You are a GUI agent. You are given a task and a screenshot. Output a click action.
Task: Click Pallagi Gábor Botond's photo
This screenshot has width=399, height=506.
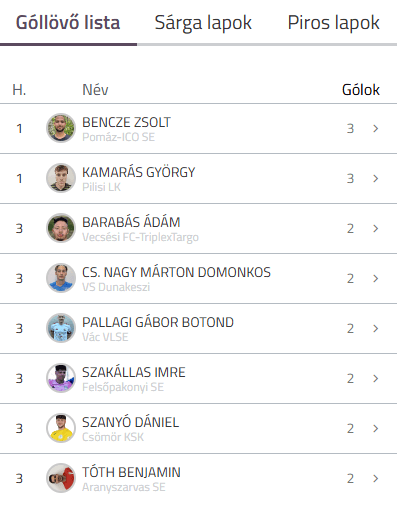click(61, 328)
